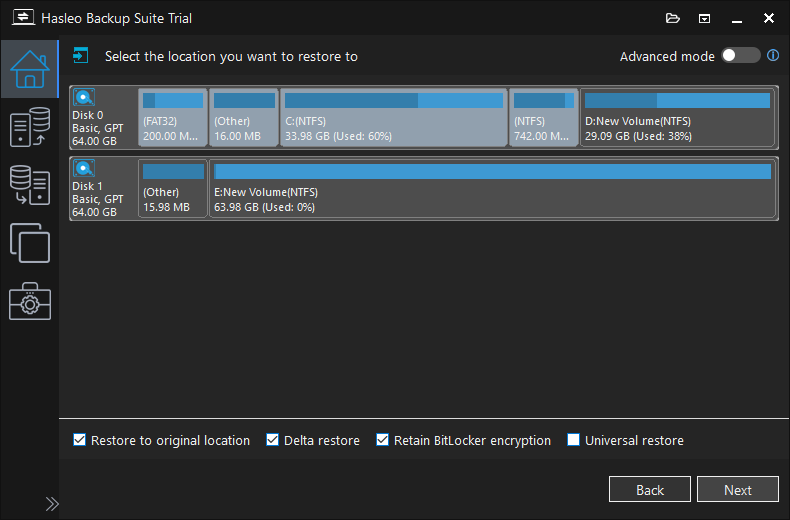Click the Disk 0 Basic, GPT label

pyautogui.click(x=98, y=128)
